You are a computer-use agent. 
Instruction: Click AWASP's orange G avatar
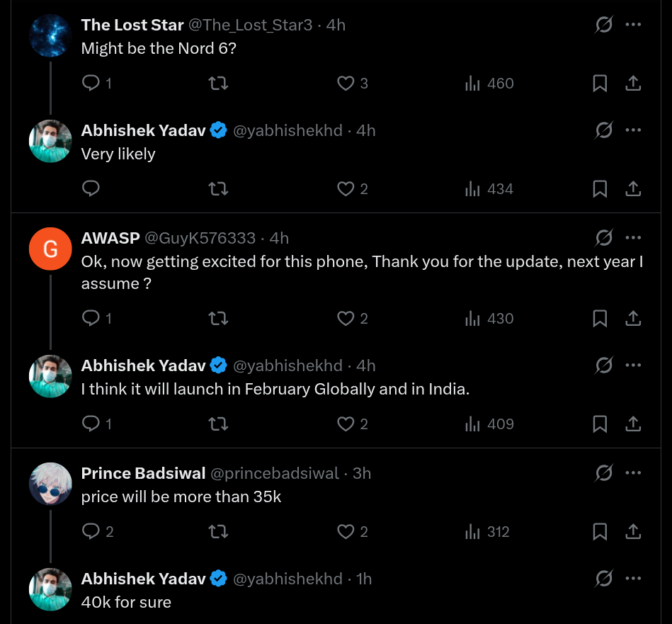(50, 249)
